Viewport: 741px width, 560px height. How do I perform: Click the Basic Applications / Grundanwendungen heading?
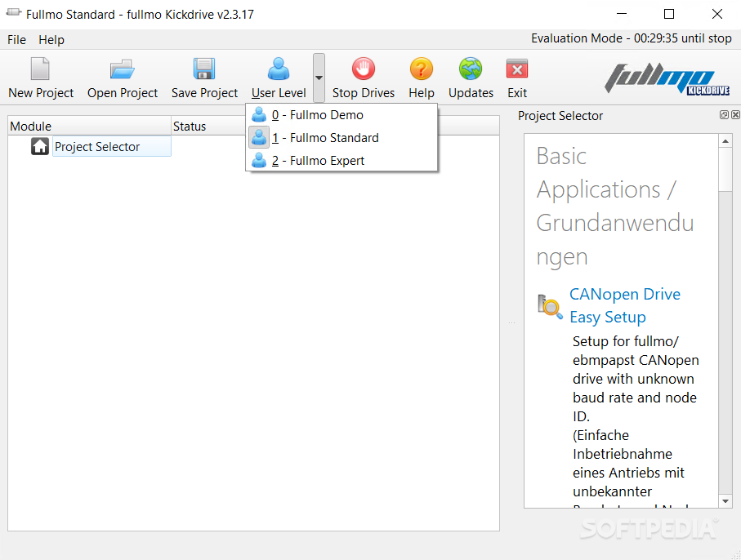click(615, 206)
